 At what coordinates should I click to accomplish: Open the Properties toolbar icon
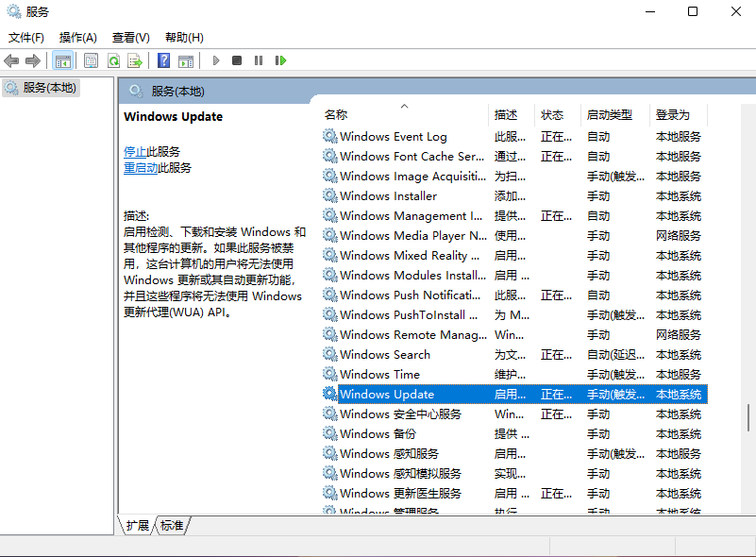pyautogui.click(x=91, y=60)
